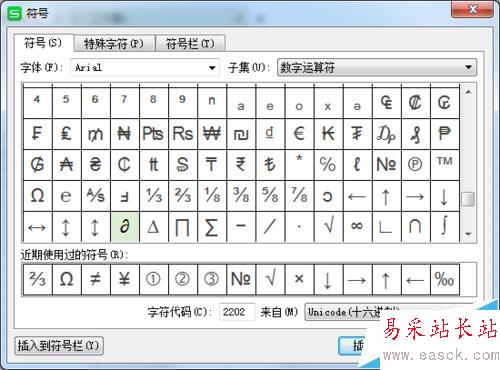Select the Indian rupee ₹ symbol

[241, 165]
